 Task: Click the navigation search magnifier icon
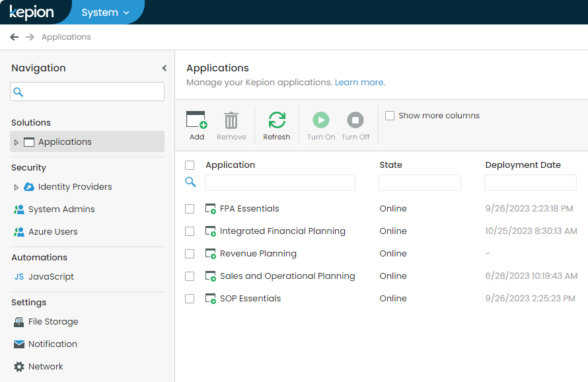tap(18, 92)
